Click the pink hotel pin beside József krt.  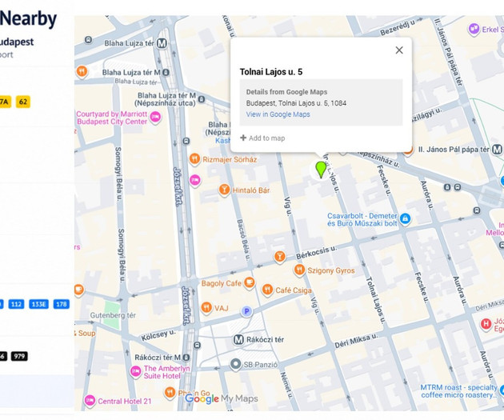(194, 180)
